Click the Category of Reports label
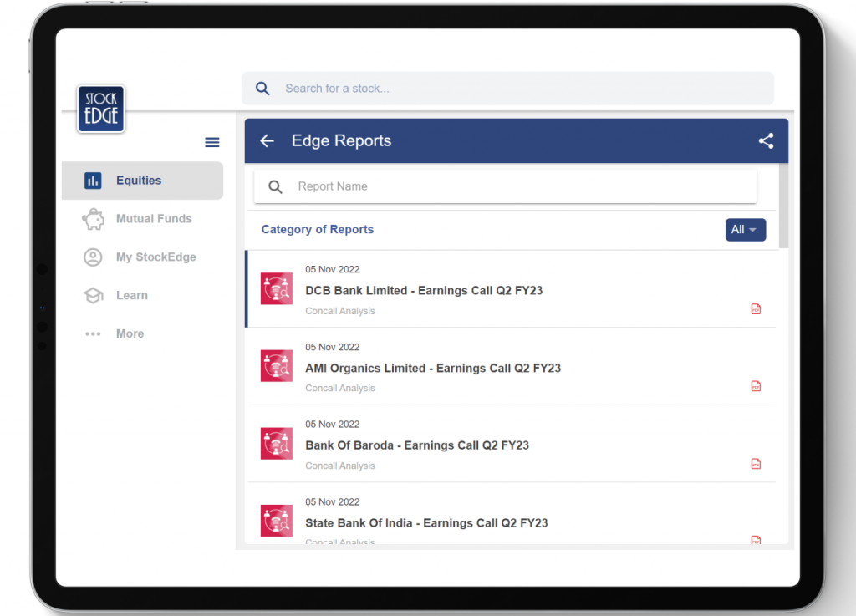Screen dimensions: 856x616 pyautogui.click(x=317, y=230)
